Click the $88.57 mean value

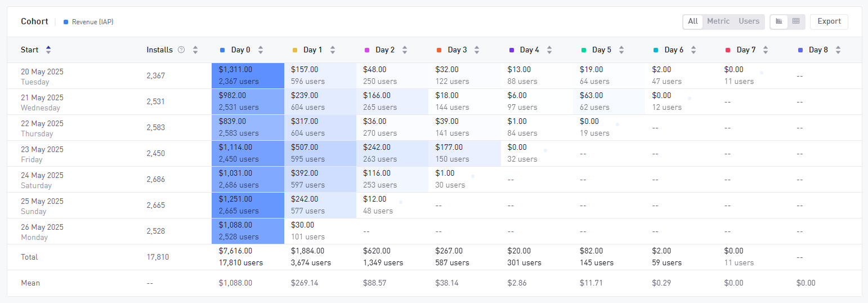(375, 283)
